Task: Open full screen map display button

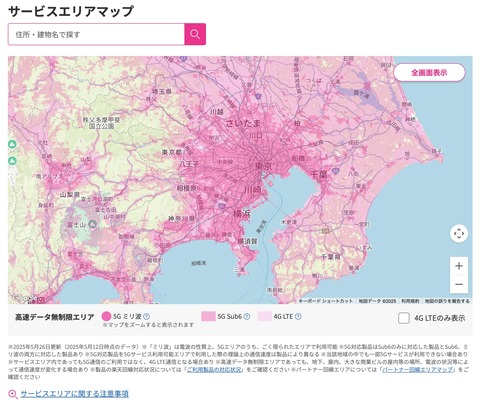Action: (429, 72)
